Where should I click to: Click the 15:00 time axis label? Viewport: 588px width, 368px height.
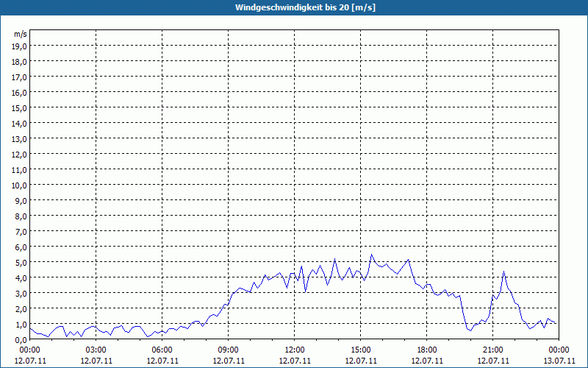(x=360, y=350)
